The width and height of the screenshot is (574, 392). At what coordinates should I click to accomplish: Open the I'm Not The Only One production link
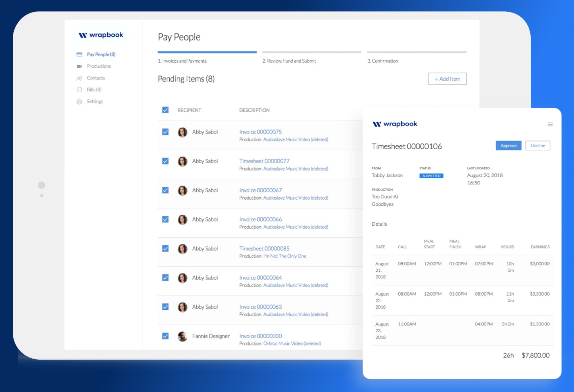click(285, 256)
